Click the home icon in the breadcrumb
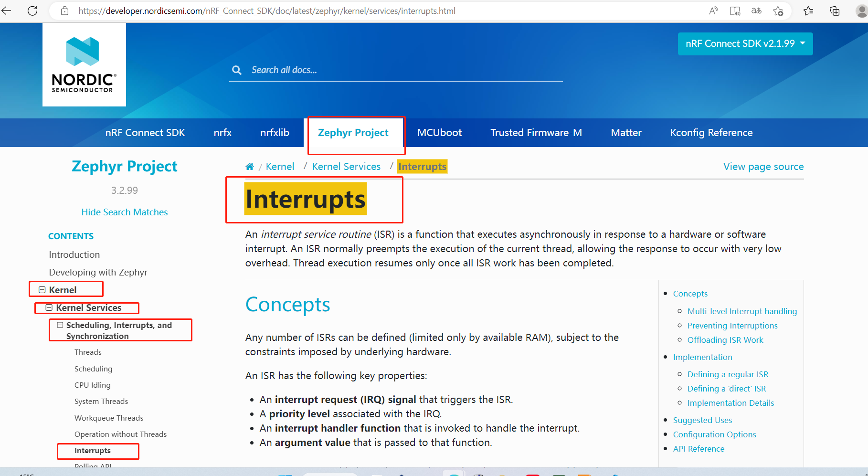The image size is (868, 476). [250, 166]
